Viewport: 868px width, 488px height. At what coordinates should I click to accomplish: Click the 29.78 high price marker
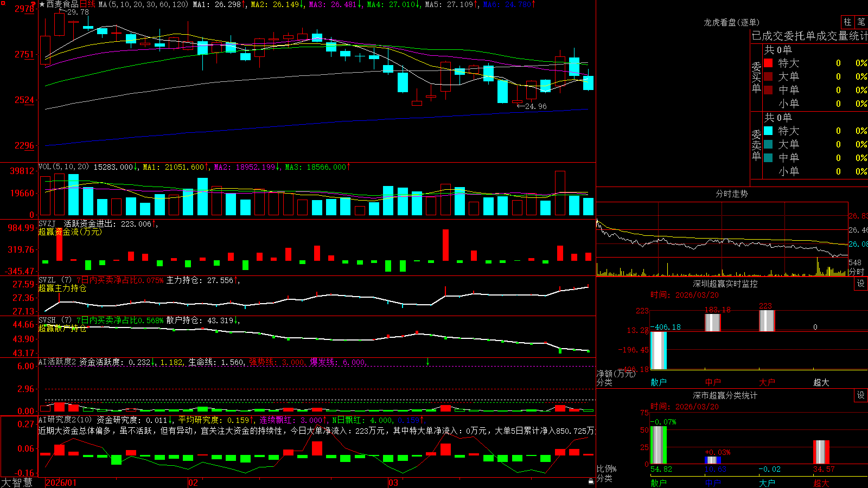(78, 12)
